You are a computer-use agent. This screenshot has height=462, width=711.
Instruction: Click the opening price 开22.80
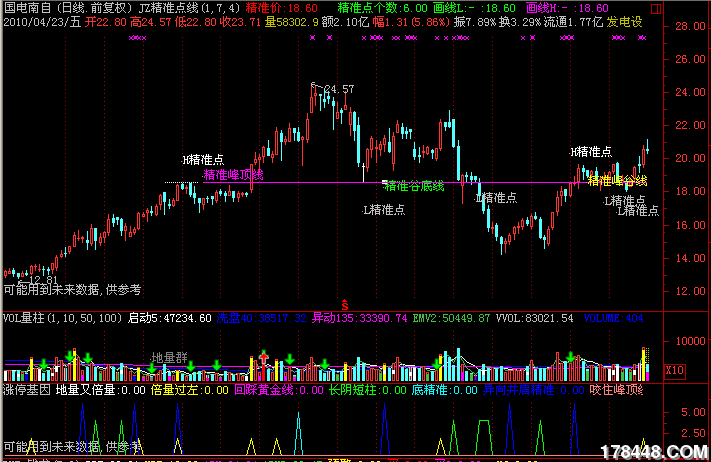[106, 22]
